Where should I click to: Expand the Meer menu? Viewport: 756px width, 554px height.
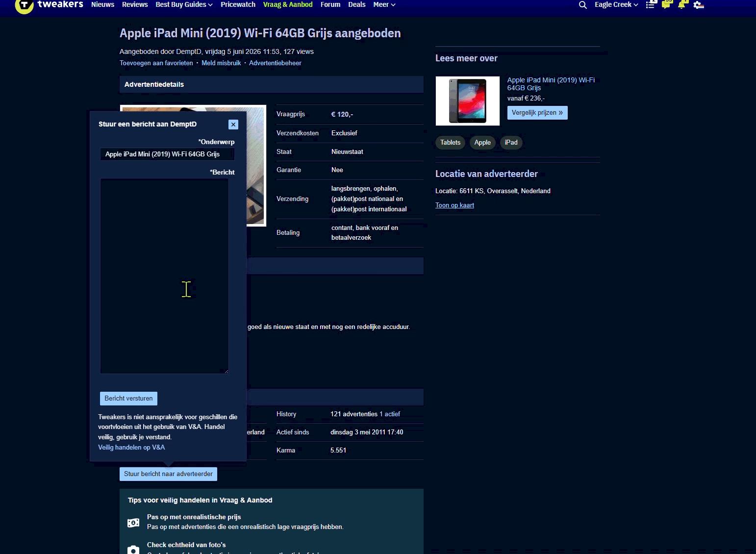tap(384, 4)
